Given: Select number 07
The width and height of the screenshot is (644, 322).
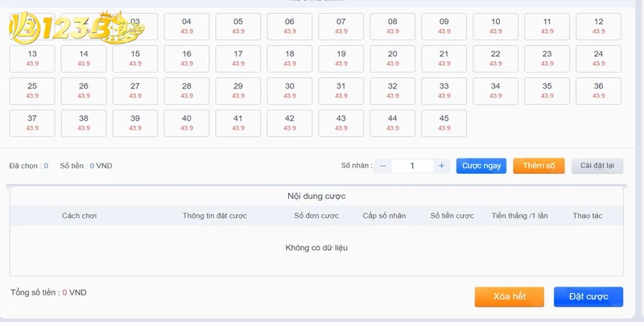Looking at the screenshot, I should [x=341, y=27].
